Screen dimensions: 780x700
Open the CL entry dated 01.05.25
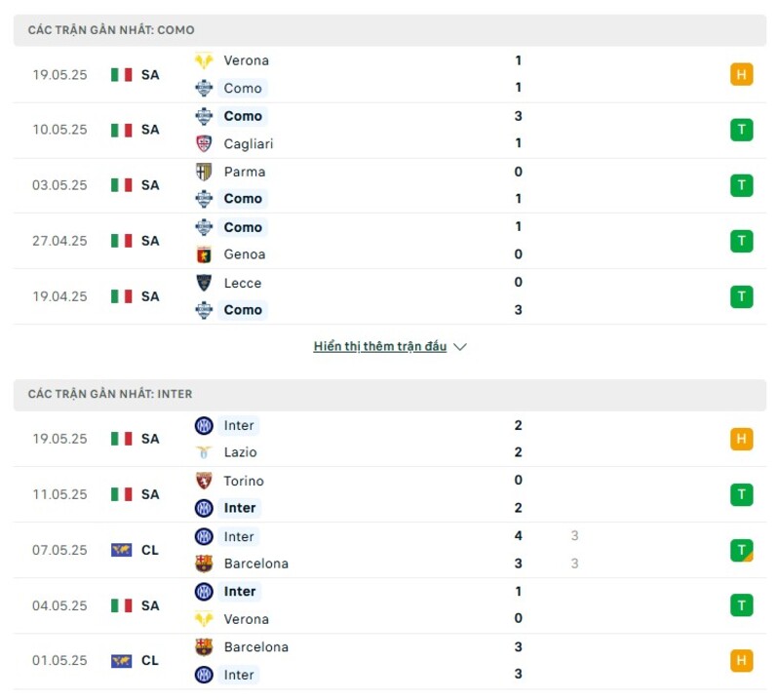coord(390,660)
